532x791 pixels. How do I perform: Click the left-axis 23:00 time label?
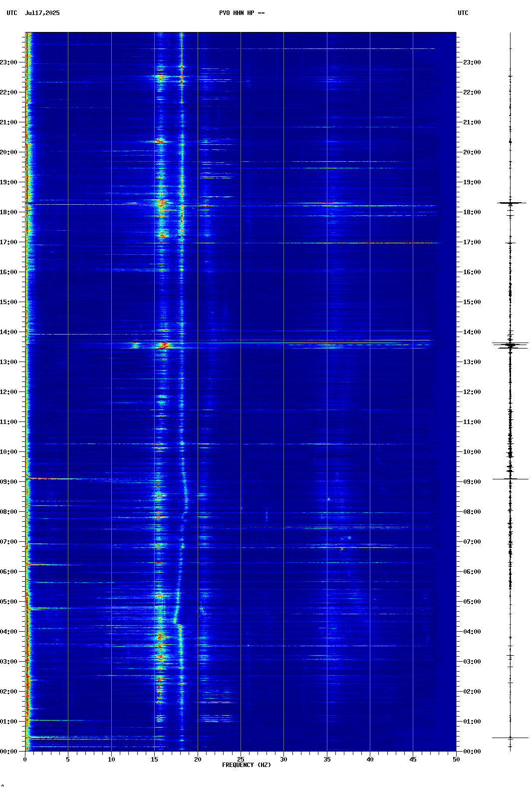9,62
